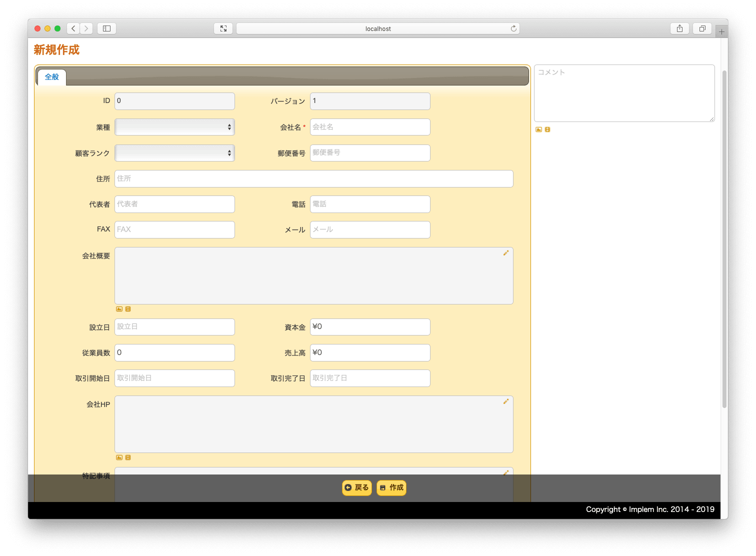Screen dimensions: 756x556
Task: Click the video insert icon under the comment box
Action: tap(547, 129)
